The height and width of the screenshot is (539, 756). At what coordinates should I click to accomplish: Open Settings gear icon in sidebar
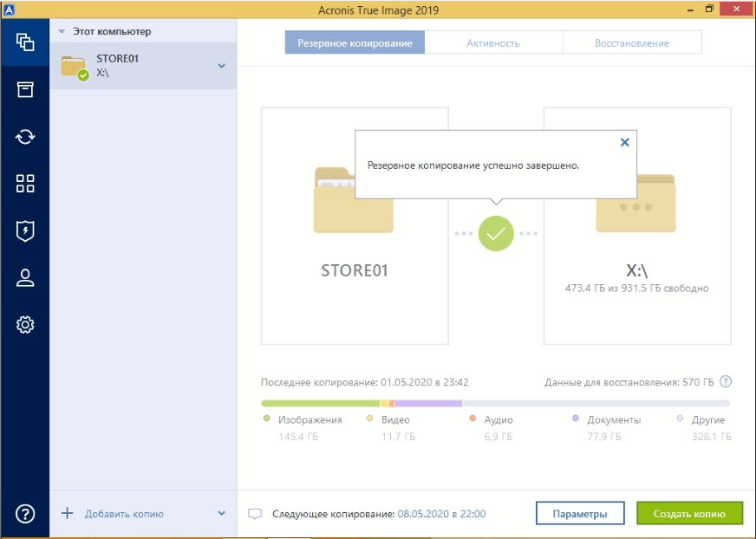tap(25, 324)
